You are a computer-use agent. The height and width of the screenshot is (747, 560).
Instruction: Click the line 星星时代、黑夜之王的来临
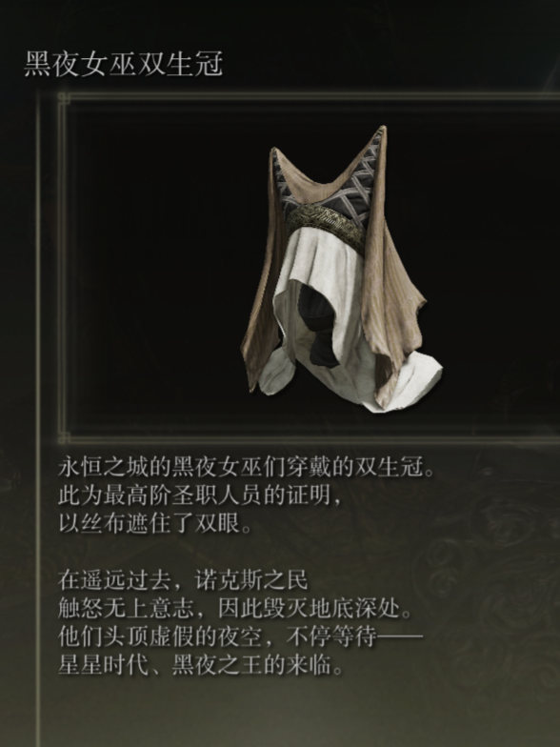200,665
